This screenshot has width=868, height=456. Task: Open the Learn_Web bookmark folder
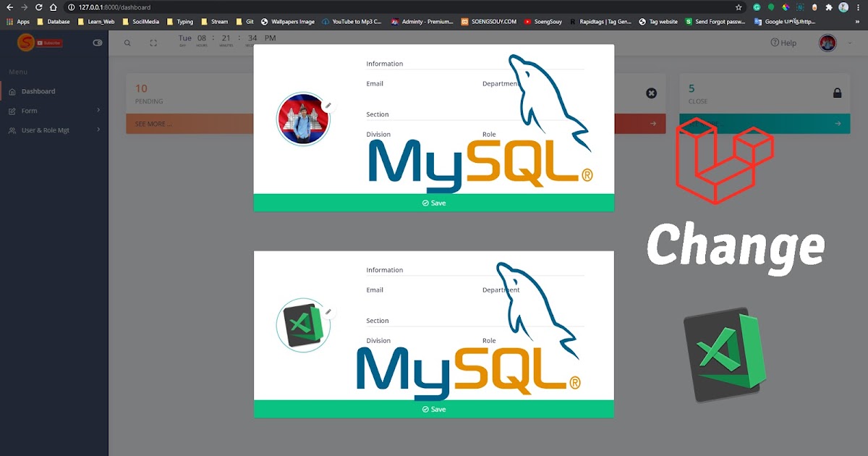coord(95,22)
